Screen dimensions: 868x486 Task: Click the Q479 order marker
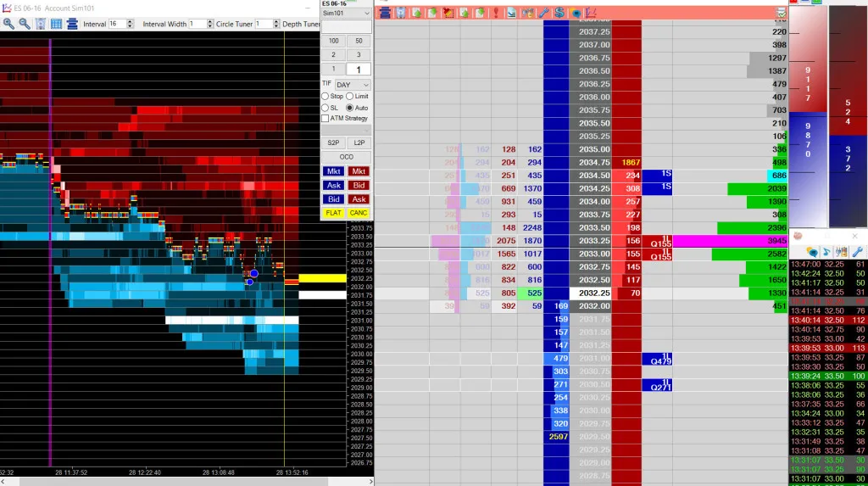[x=657, y=359]
